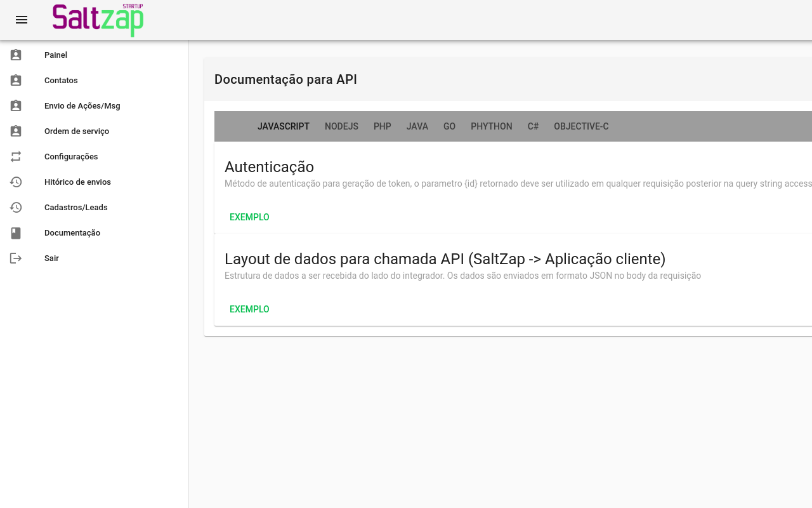The width and height of the screenshot is (812, 508).
Task: Click the Sair logout icon
Action: point(16,258)
